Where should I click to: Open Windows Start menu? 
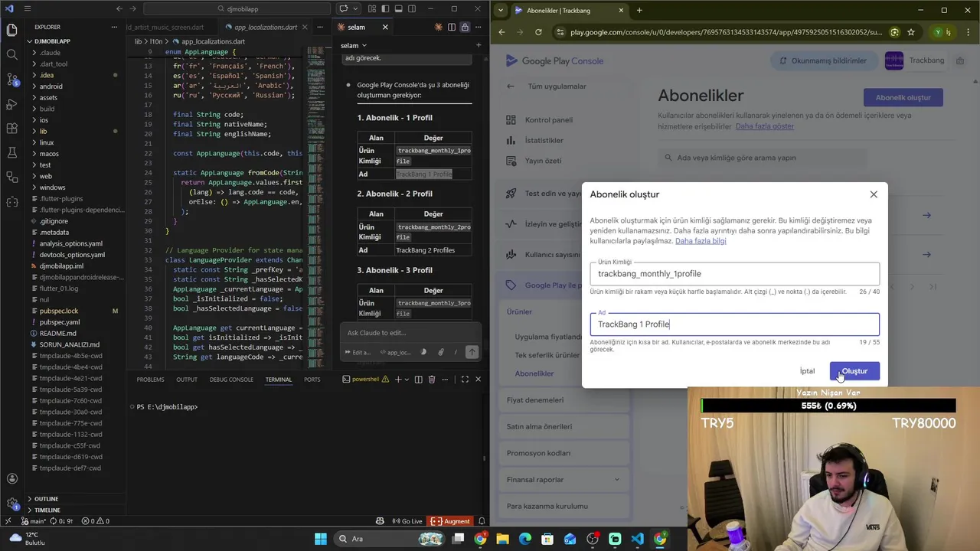pos(321,539)
